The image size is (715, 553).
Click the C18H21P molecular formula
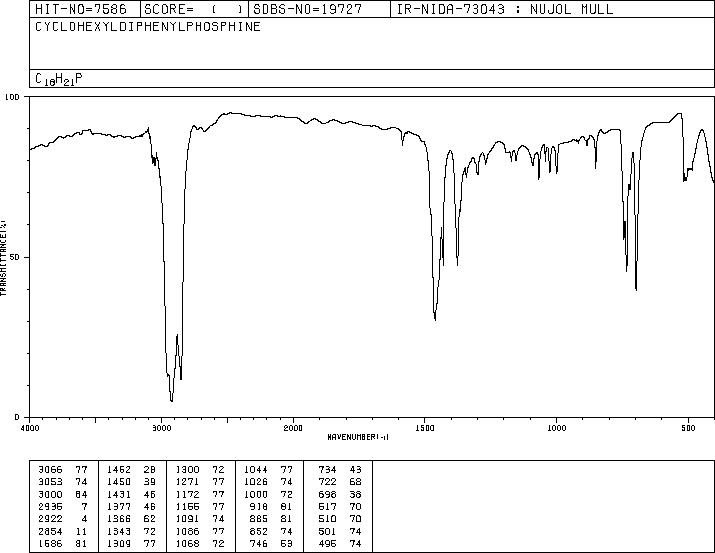pyautogui.click(x=59, y=79)
